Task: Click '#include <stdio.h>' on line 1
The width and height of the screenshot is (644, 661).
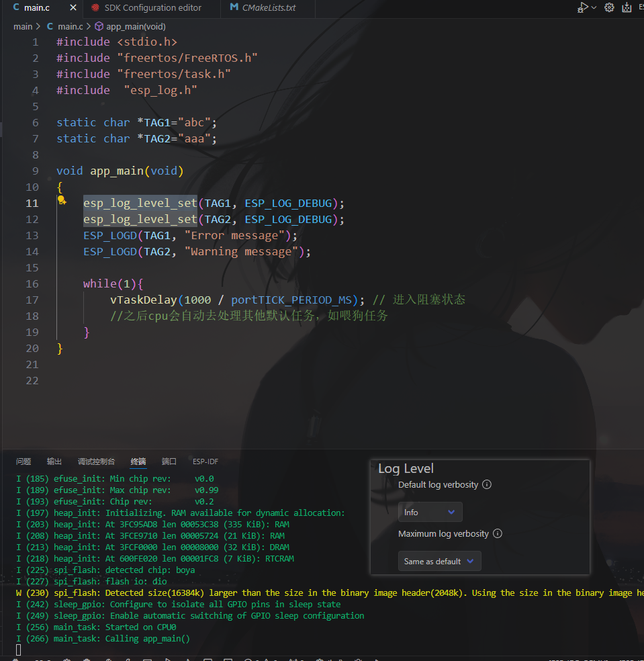Action: coord(117,42)
